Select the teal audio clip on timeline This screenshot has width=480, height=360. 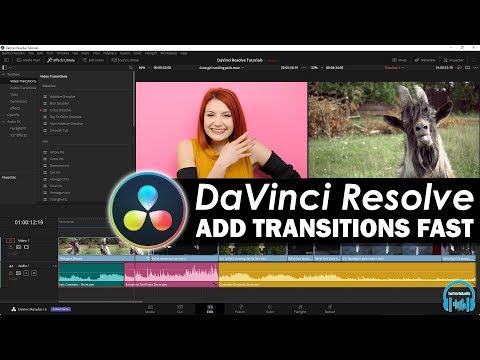coord(91,275)
